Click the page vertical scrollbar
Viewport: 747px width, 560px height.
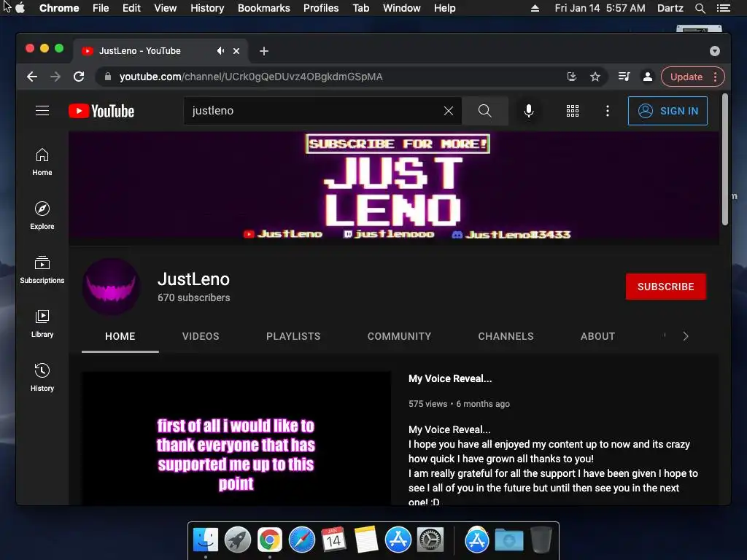[x=724, y=160]
